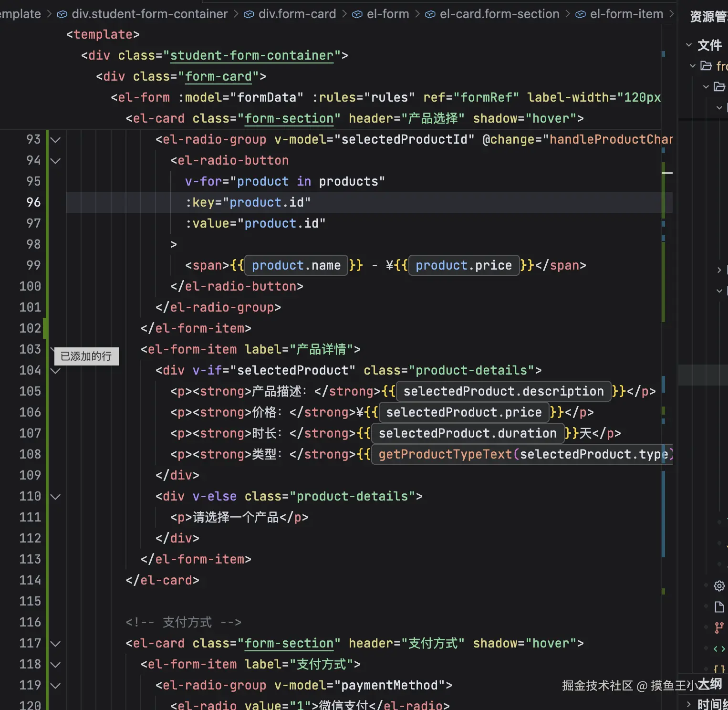Image resolution: width=728 pixels, height=710 pixels.
Task: Click the nested subfolder icon in explorer
Action: click(x=719, y=87)
